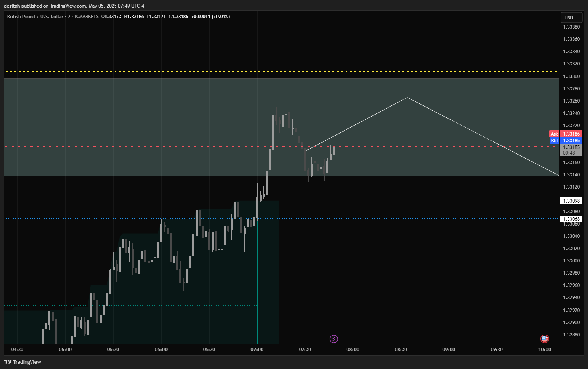Click the close value C1.33185
This screenshot has height=369, width=588.
[x=179, y=17]
